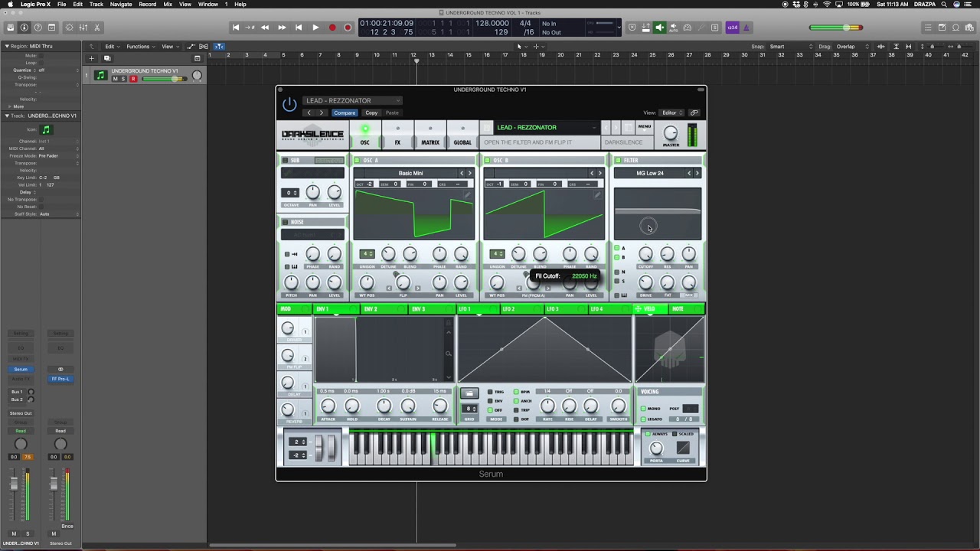Toggle the OSC B enable checkbox
Screen dimensions: 980x551
pyautogui.click(x=487, y=160)
